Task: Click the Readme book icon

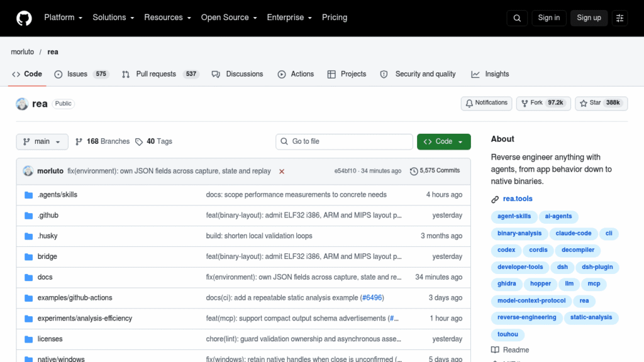Action: click(x=496, y=350)
